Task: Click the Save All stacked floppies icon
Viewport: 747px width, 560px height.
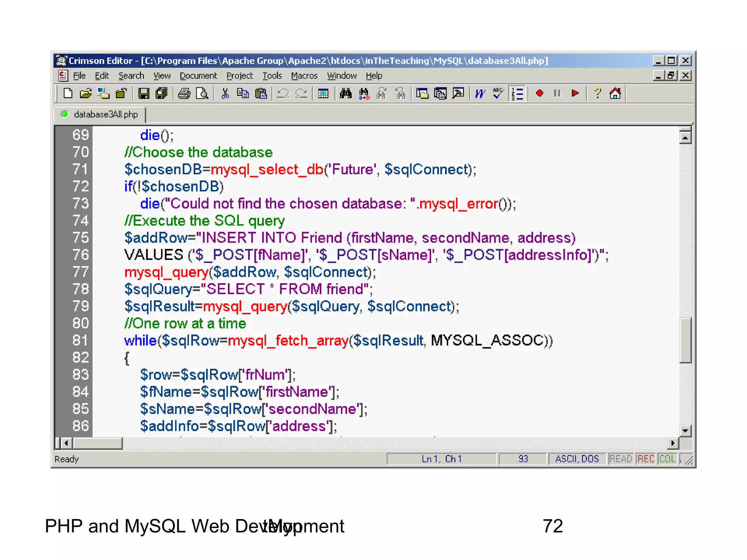Action: point(162,94)
